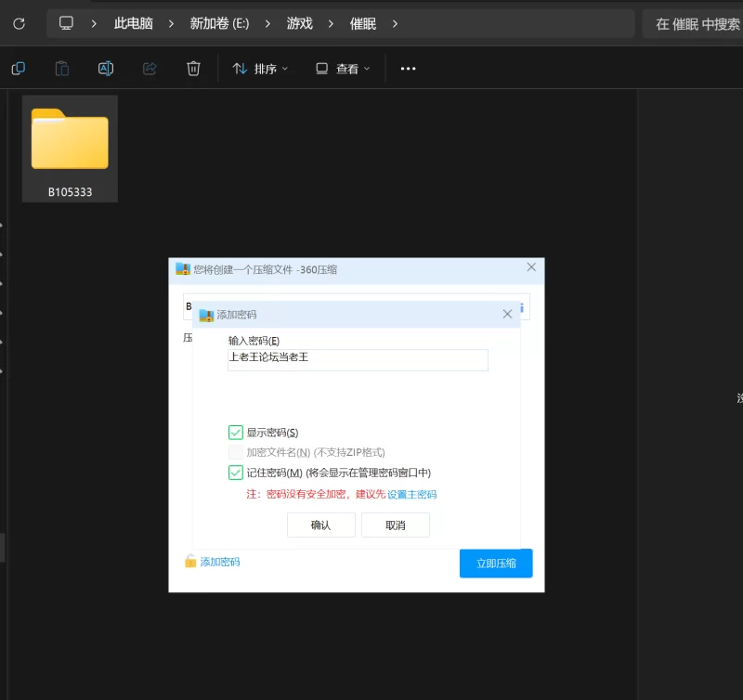Click the 添加密码 link at the bottom left
The height and width of the screenshot is (700, 743).
point(220,562)
